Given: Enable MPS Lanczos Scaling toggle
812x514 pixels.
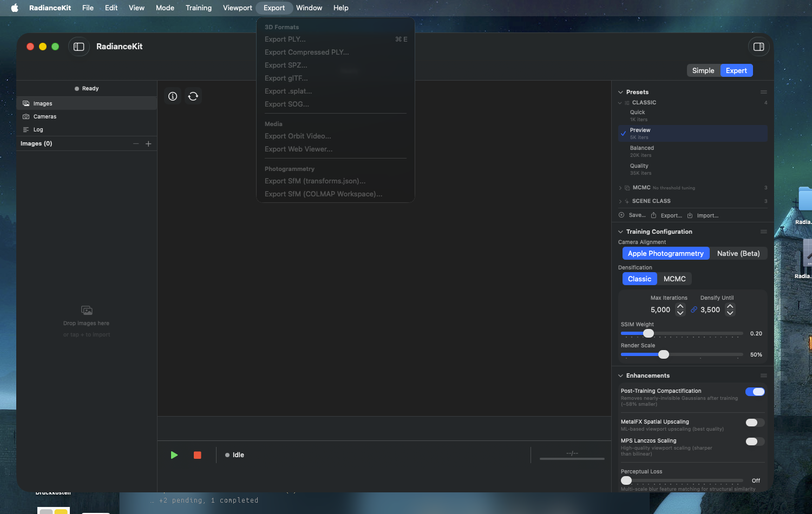Looking at the screenshot, I should [x=755, y=441].
